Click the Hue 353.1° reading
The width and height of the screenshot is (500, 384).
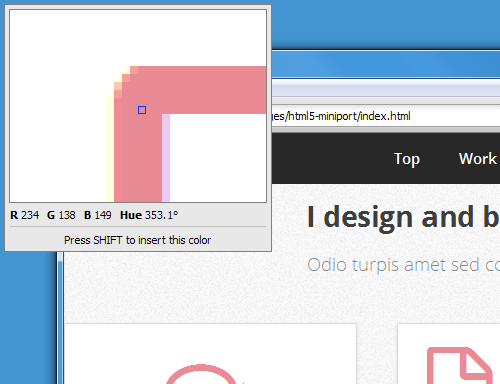(x=149, y=215)
